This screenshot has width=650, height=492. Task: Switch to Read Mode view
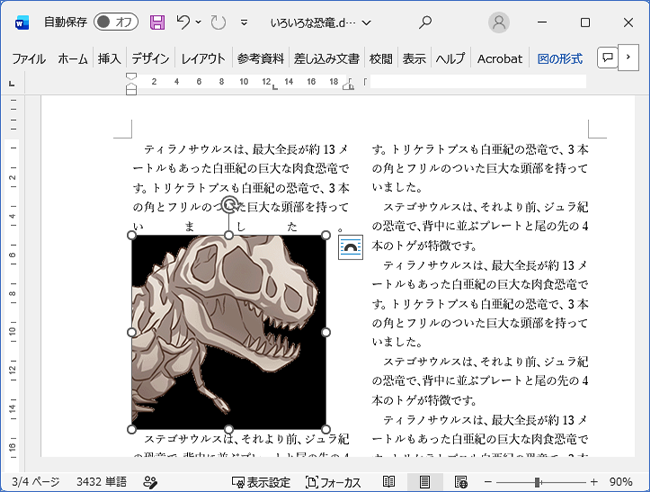(389, 482)
